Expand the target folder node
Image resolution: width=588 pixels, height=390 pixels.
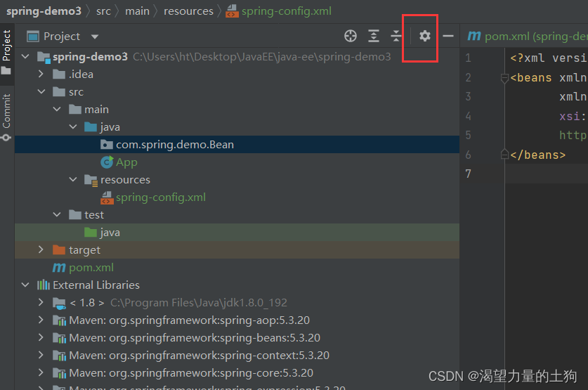41,249
